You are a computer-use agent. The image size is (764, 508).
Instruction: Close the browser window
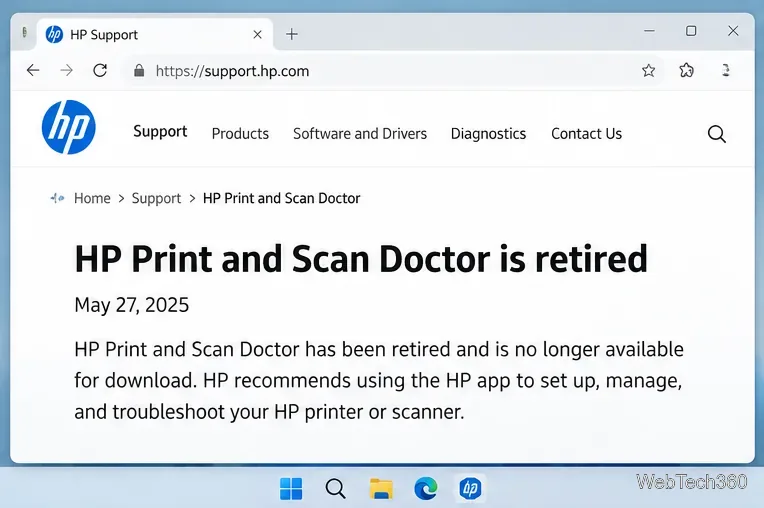coord(733,31)
